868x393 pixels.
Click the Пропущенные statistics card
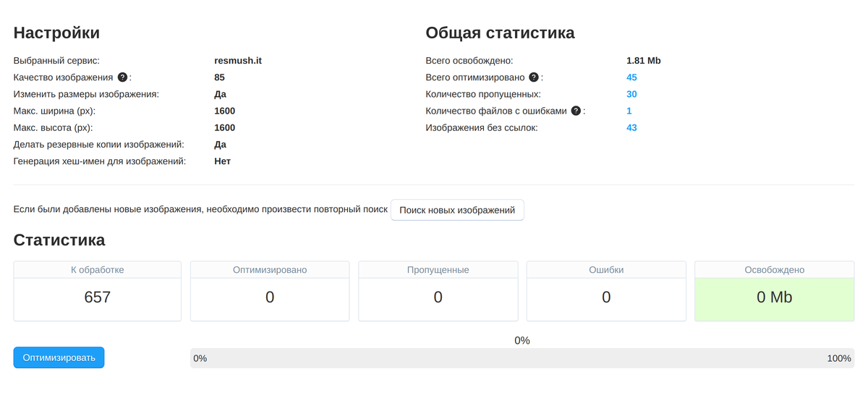click(438, 291)
